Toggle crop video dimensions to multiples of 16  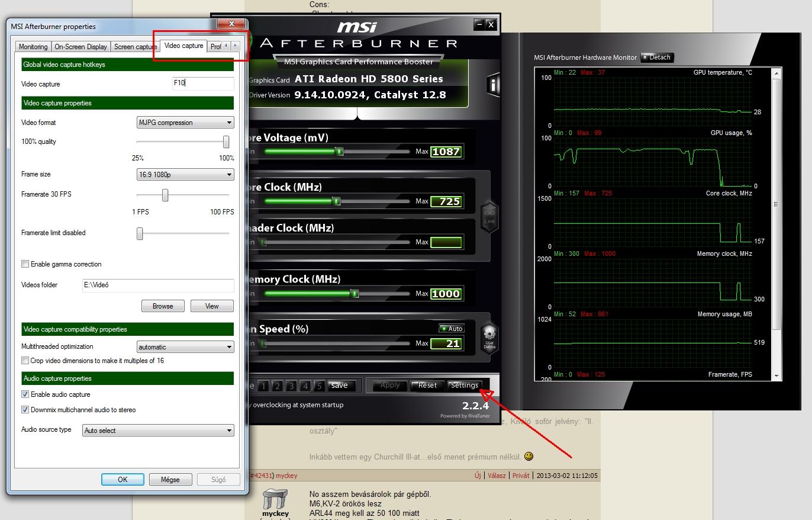pyautogui.click(x=25, y=361)
